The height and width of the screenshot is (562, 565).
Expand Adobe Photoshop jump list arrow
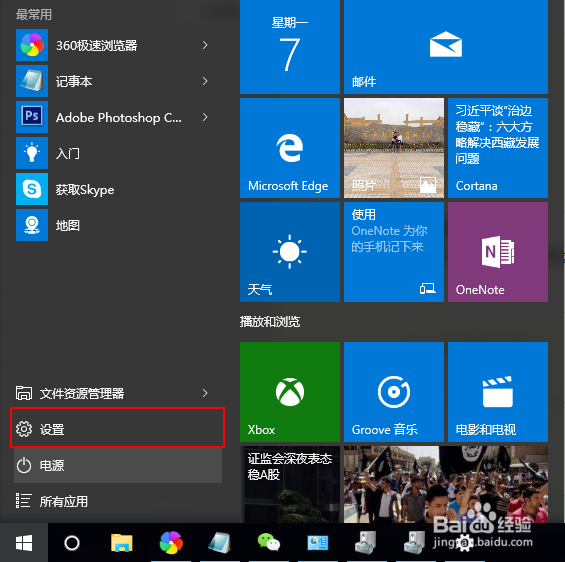[205, 117]
